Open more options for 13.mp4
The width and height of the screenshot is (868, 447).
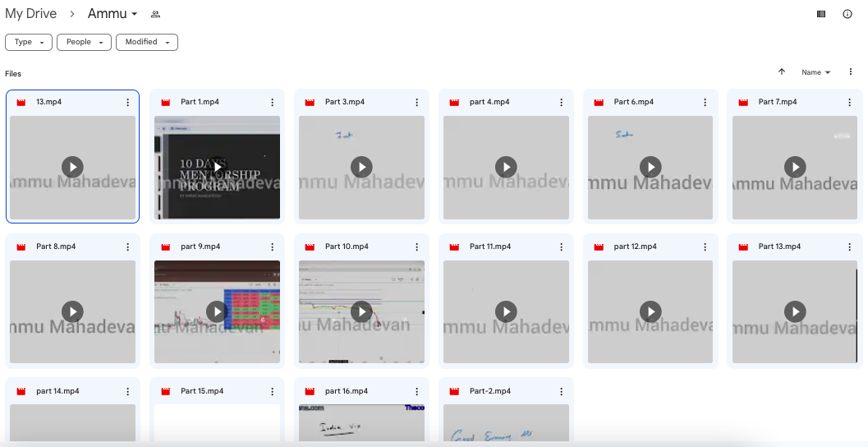click(x=128, y=102)
